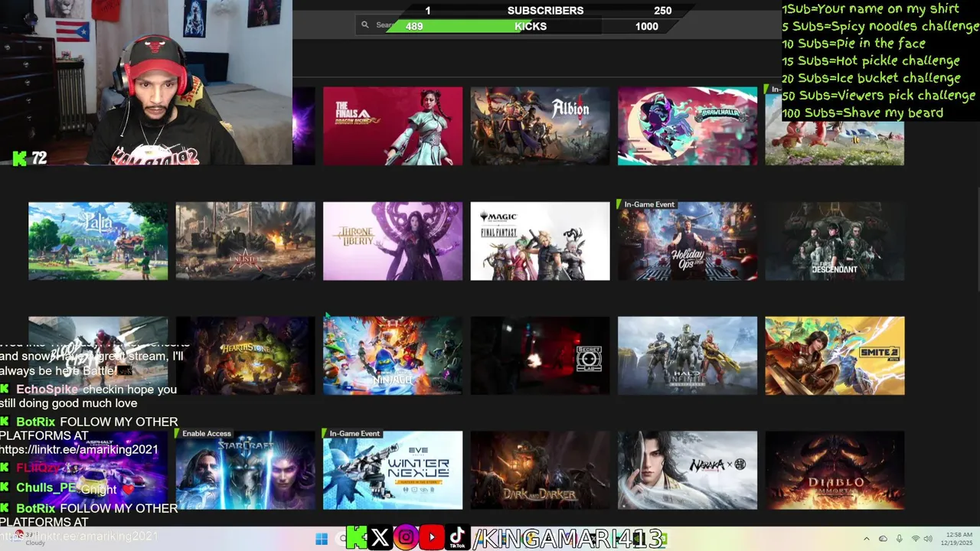The image size is (980, 551).
Task: Open the Hearthstone game tile
Action: coord(246,356)
